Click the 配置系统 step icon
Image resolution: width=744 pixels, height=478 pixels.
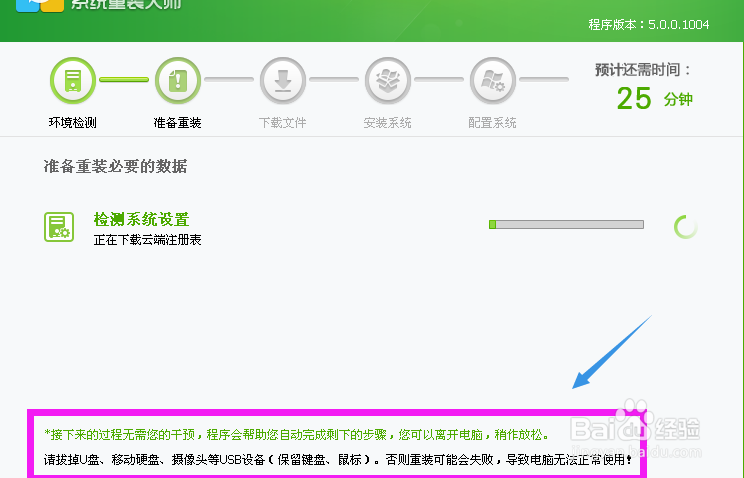pyautogui.click(x=493, y=81)
